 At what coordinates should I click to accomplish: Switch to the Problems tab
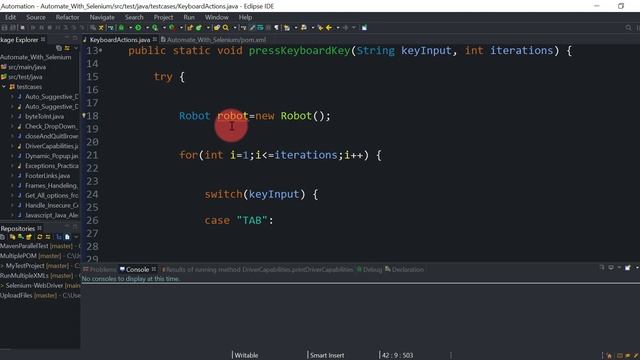click(x=100, y=269)
